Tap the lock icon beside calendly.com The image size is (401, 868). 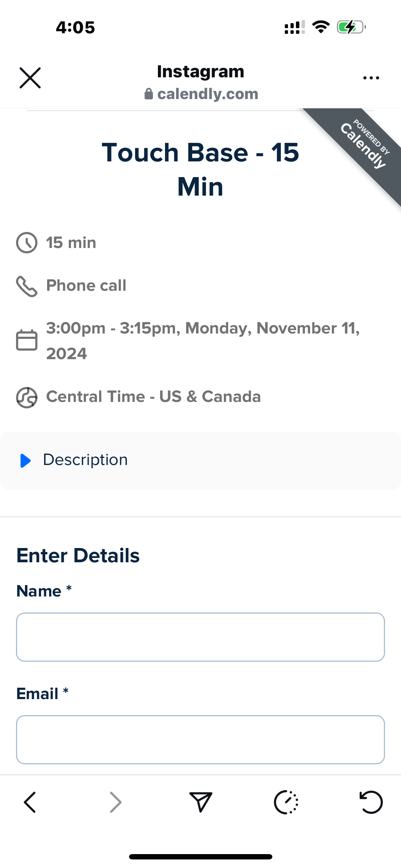[x=149, y=94]
